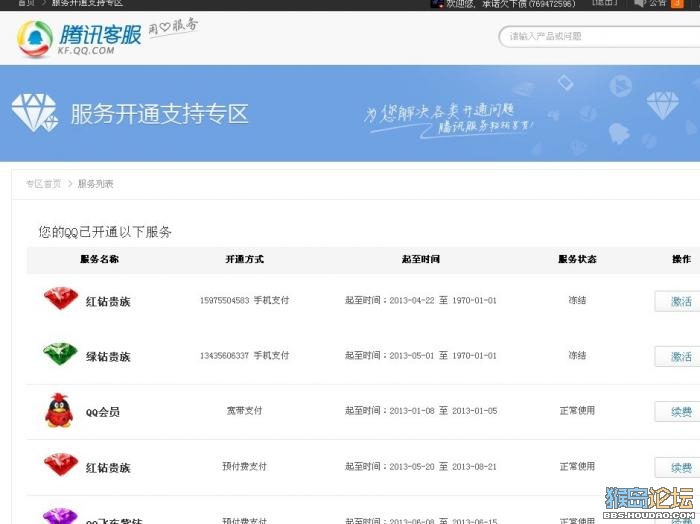700x524 pixels.
Task: Click the 15975504583 手机支付 cell
Action: [244, 300]
